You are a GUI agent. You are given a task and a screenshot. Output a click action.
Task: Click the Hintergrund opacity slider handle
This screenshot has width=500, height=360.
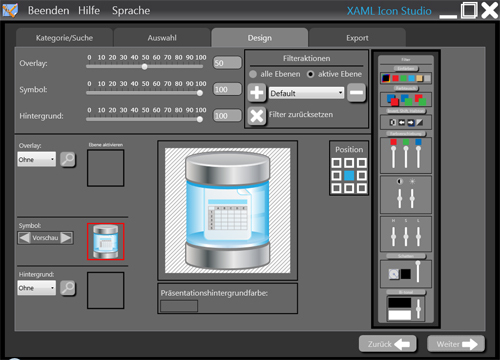pyautogui.click(x=200, y=119)
